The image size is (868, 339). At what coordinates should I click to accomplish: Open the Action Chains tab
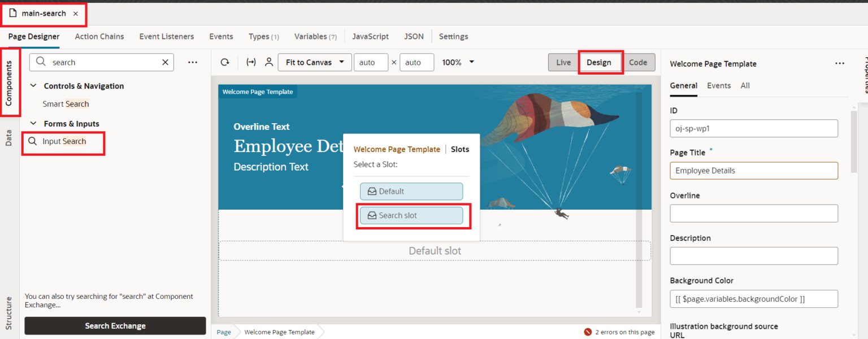pyautogui.click(x=99, y=36)
